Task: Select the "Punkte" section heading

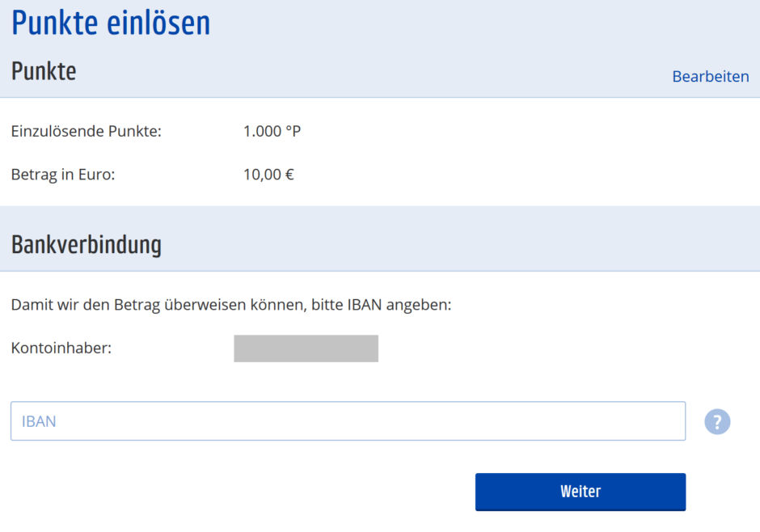Action: pos(44,71)
